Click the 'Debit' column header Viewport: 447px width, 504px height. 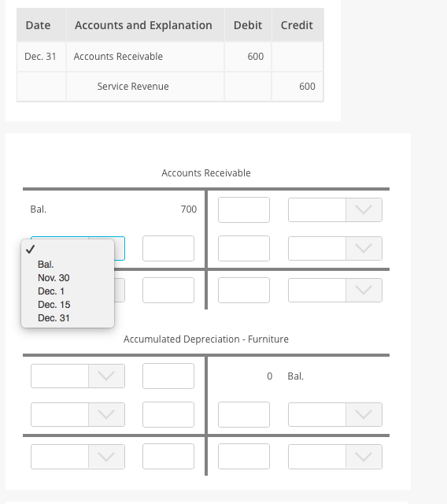248,25
